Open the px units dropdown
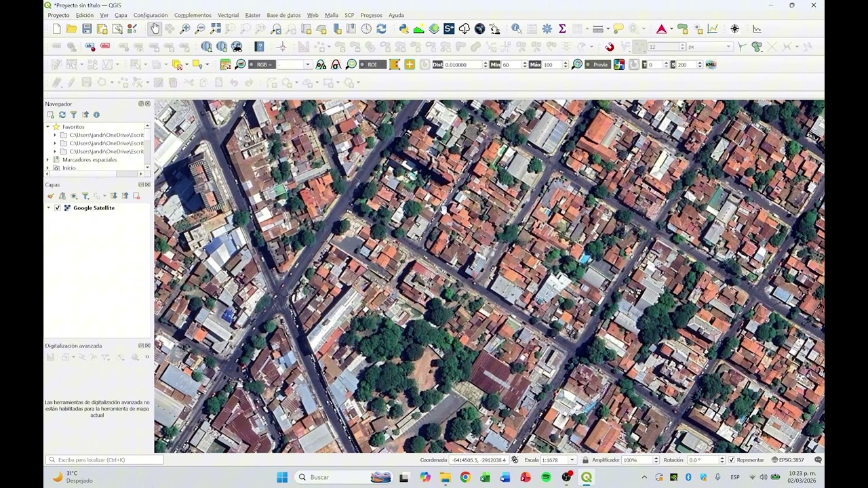The image size is (868, 488). pyautogui.click(x=728, y=47)
